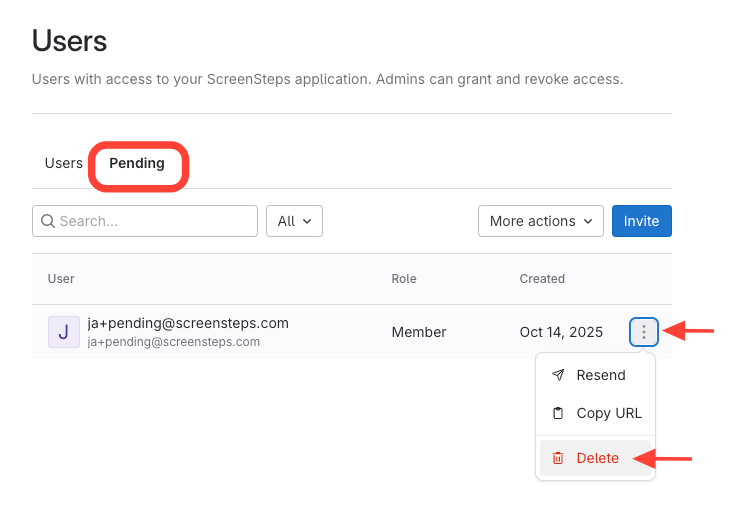Image resolution: width=747 pixels, height=506 pixels.
Task: Expand the More actions dropdown
Action: [x=540, y=221]
